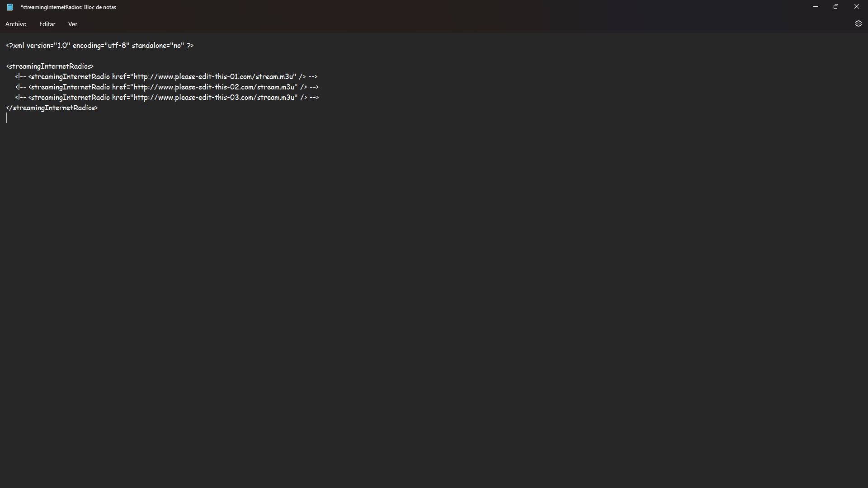Place cursor in the xml version "1.0" value
The width and height of the screenshot is (868, 488).
click(62, 46)
